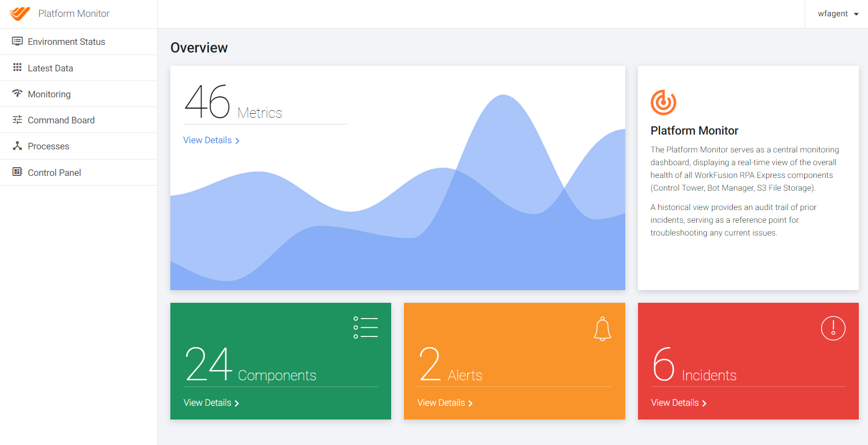Click the list icon on Components card
The width and height of the screenshot is (868, 445).
366,327
